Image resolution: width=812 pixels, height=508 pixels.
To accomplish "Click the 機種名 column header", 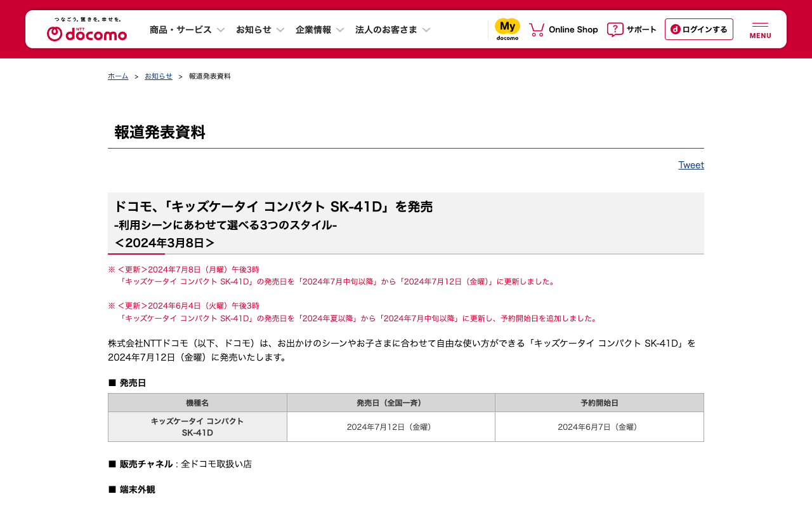I will coord(197,403).
